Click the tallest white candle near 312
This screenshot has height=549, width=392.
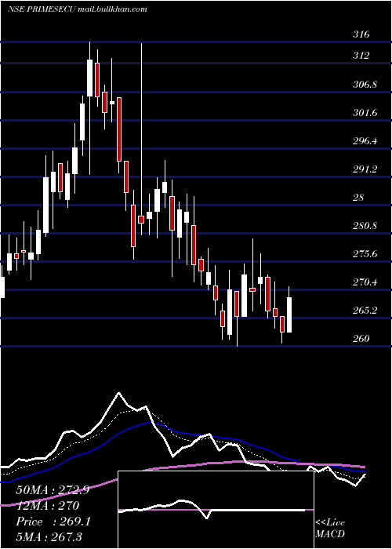(x=89, y=78)
